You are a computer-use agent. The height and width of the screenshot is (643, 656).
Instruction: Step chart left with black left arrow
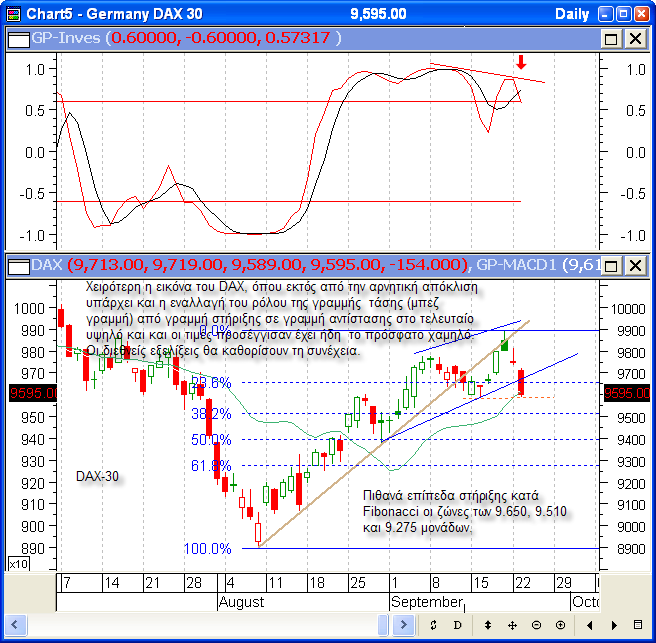[590, 624]
